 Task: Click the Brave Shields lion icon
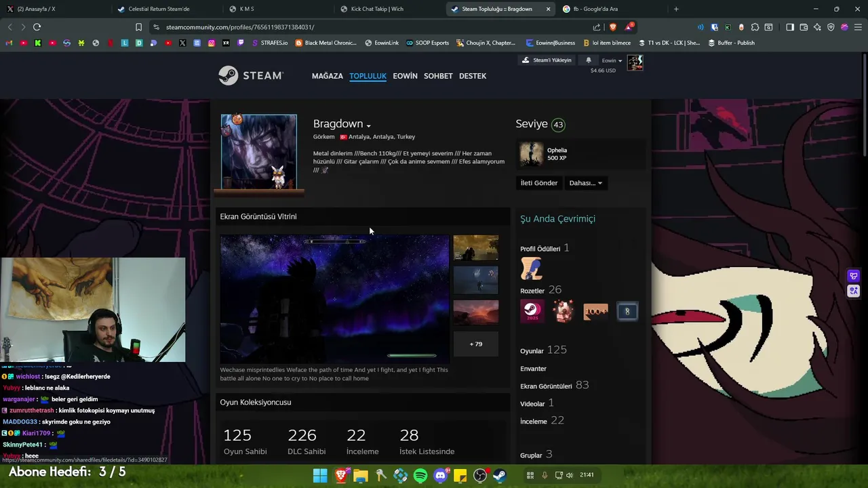pos(613,27)
